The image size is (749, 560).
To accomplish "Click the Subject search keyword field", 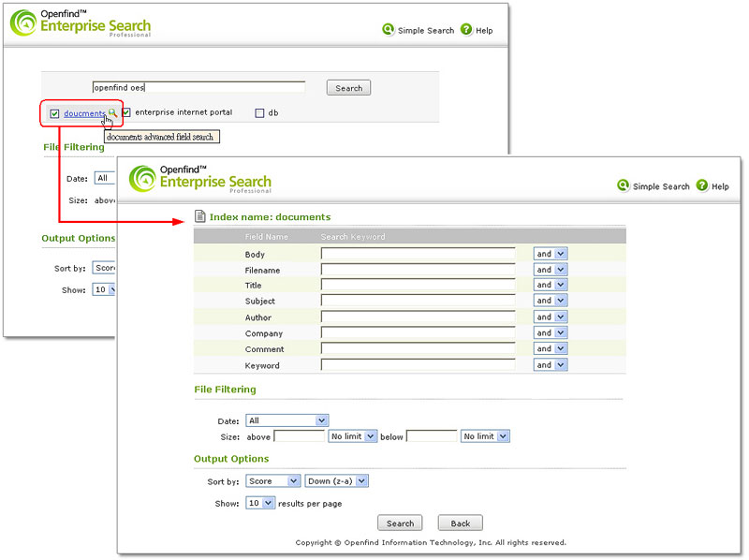I will (x=418, y=301).
